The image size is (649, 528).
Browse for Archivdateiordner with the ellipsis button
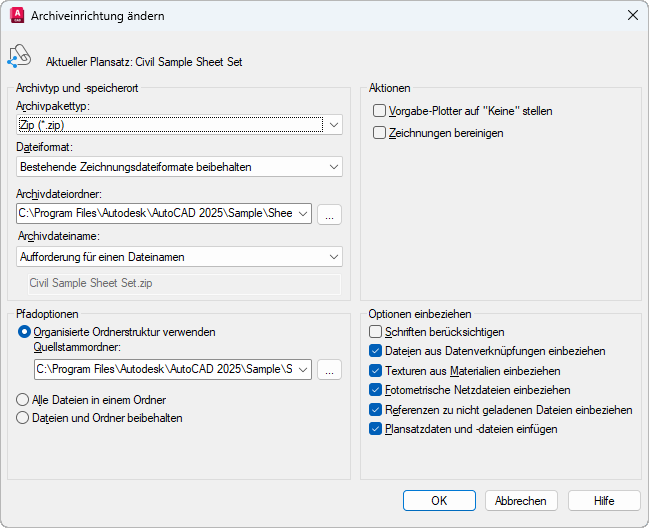pos(330,214)
